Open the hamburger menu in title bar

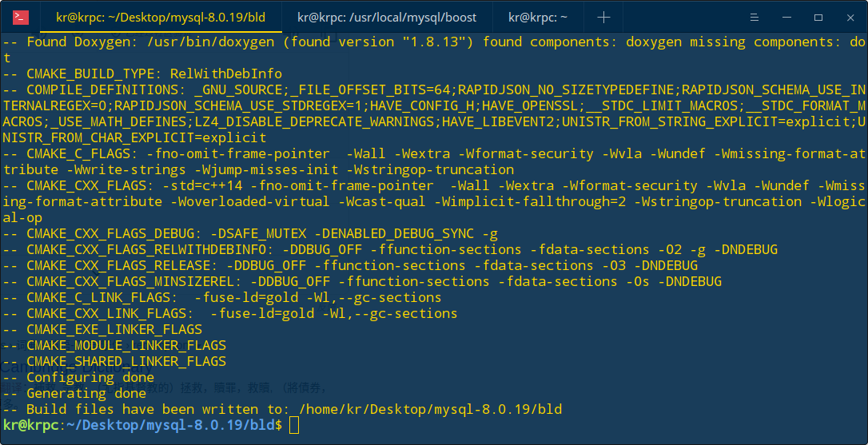click(754, 18)
